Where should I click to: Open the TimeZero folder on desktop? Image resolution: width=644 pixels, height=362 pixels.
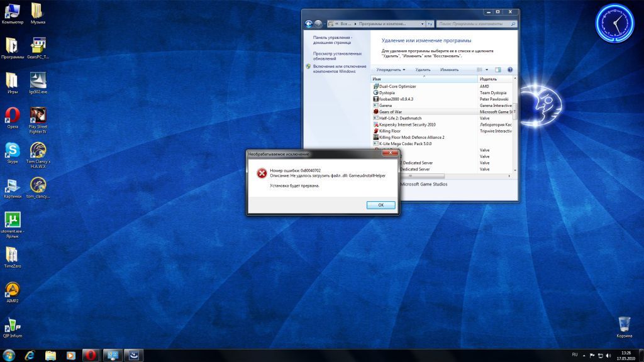coord(13,258)
